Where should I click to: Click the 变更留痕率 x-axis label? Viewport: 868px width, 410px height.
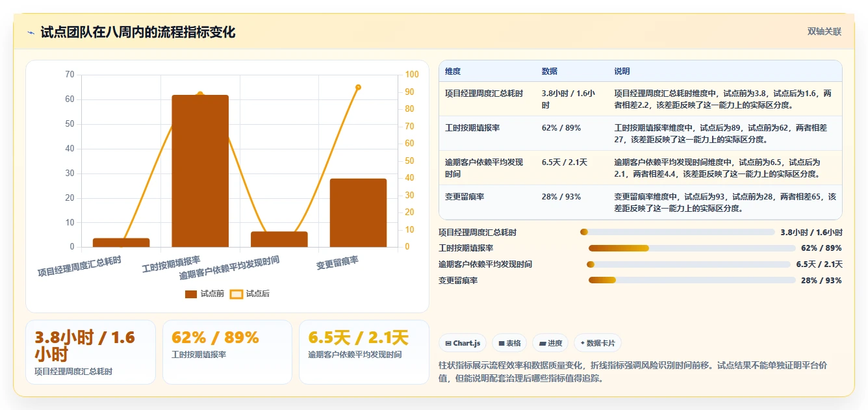pyautogui.click(x=337, y=263)
